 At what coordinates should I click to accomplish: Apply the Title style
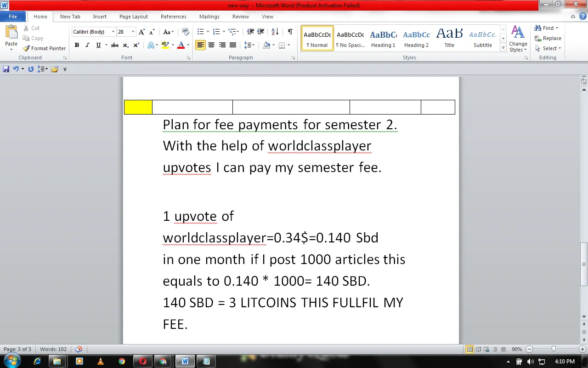[x=449, y=39]
